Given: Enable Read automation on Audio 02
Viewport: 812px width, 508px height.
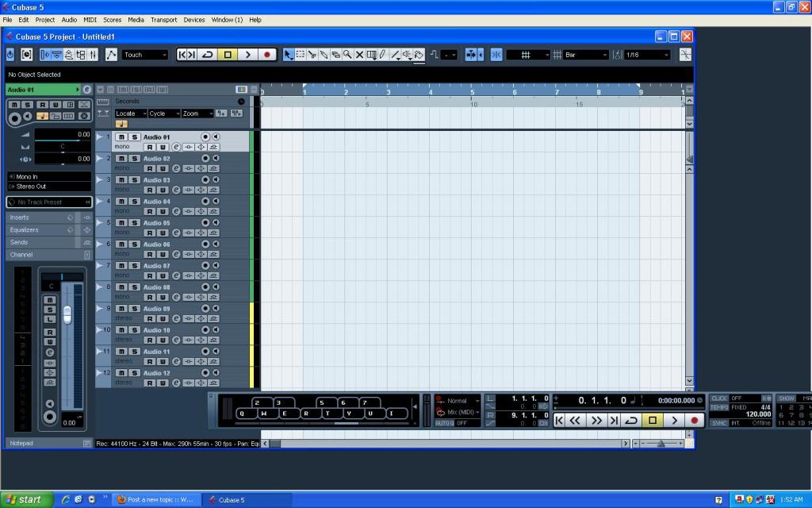Looking at the screenshot, I should [x=150, y=168].
